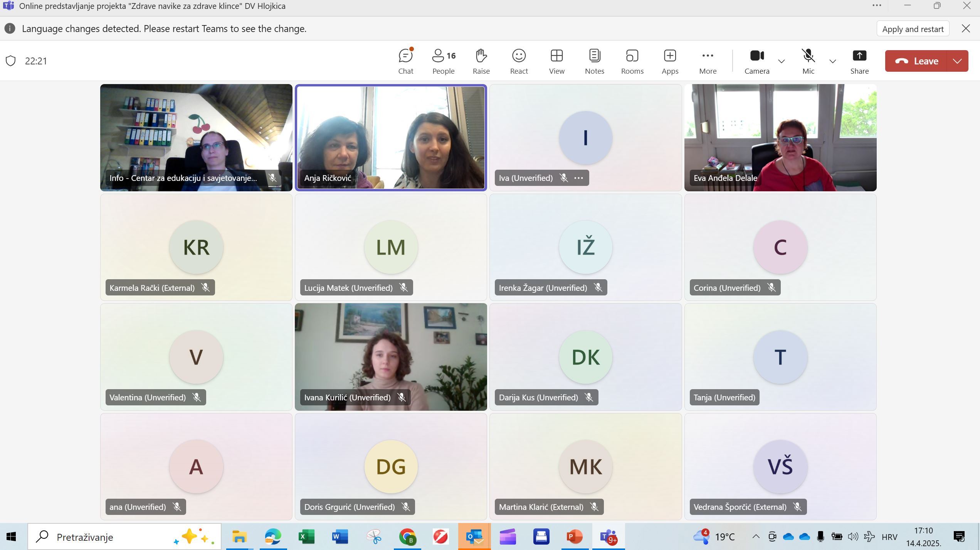Click the C avatar of Corina
This screenshot has width=980, height=550.
coord(780,247)
